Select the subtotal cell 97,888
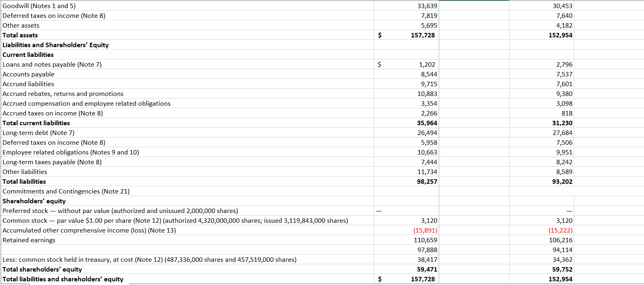 (x=406, y=250)
